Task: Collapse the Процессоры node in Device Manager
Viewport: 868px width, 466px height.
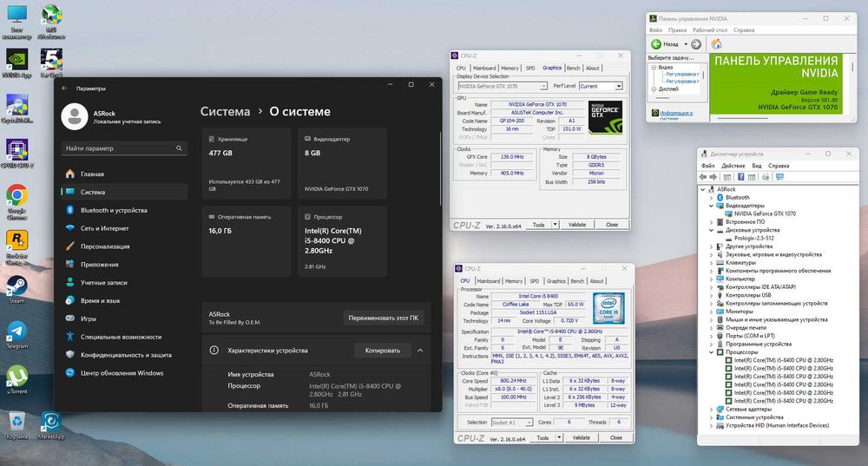Action: [712, 352]
